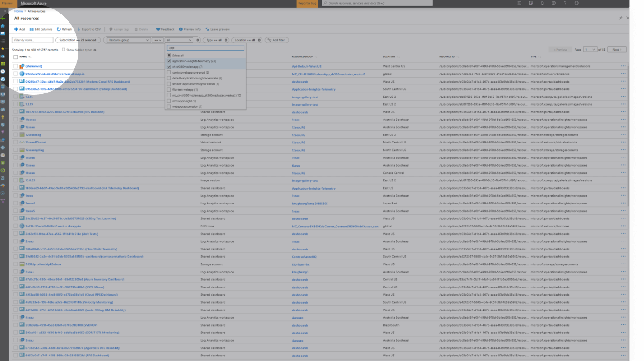Go to the Next page

617,50
